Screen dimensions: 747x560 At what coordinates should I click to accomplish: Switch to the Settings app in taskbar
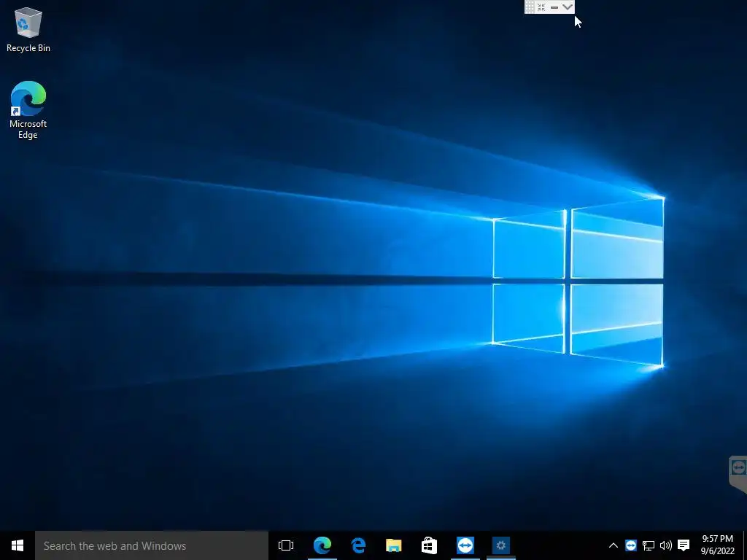(500, 545)
